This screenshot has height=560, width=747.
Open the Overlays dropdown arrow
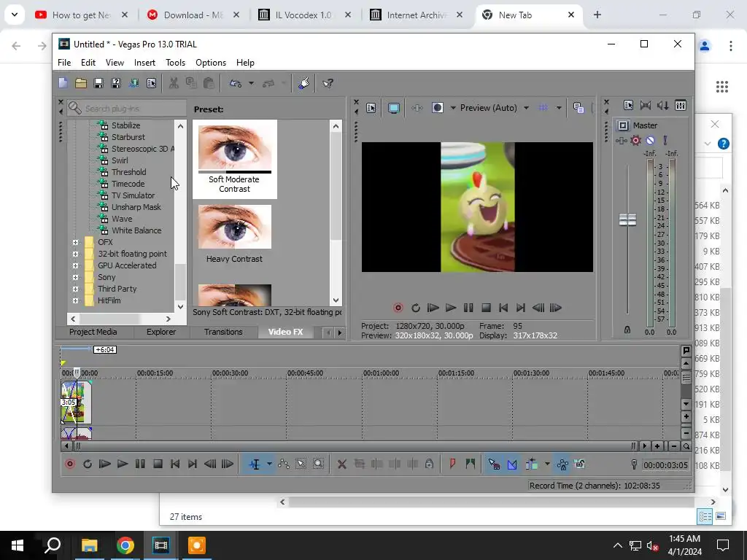[559, 108]
